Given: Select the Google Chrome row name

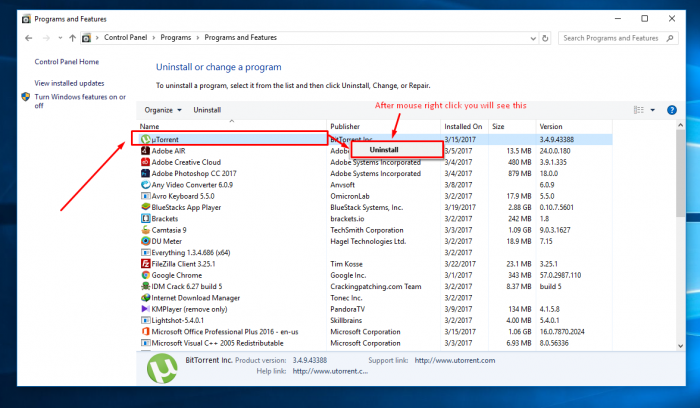Looking at the screenshot, I should click(x=177, y=275).
